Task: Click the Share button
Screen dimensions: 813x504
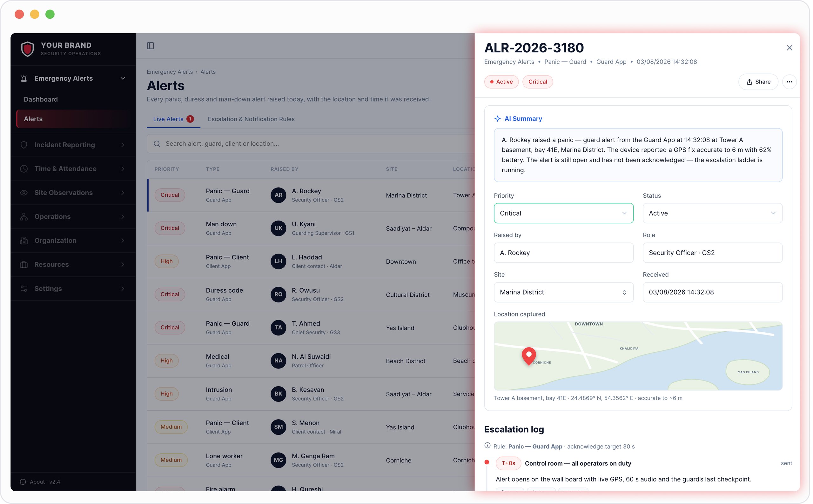Action: (758, 82)
